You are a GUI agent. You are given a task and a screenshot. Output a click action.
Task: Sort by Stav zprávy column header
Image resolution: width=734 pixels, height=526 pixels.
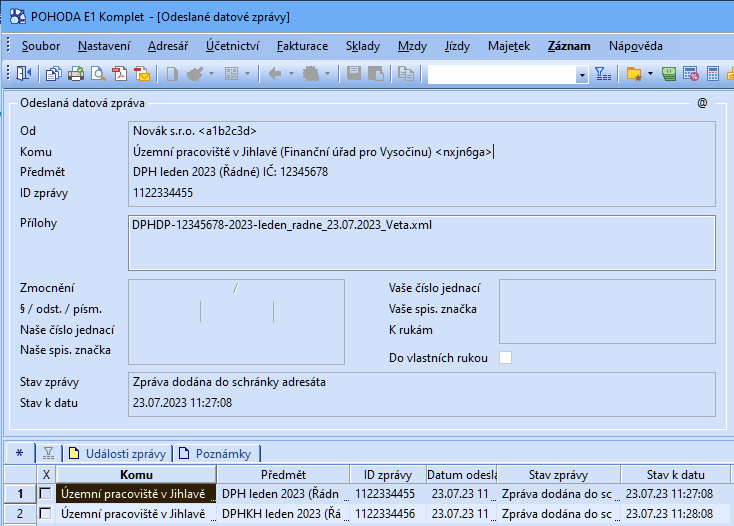pyautogui.click(x=558, y=475)
